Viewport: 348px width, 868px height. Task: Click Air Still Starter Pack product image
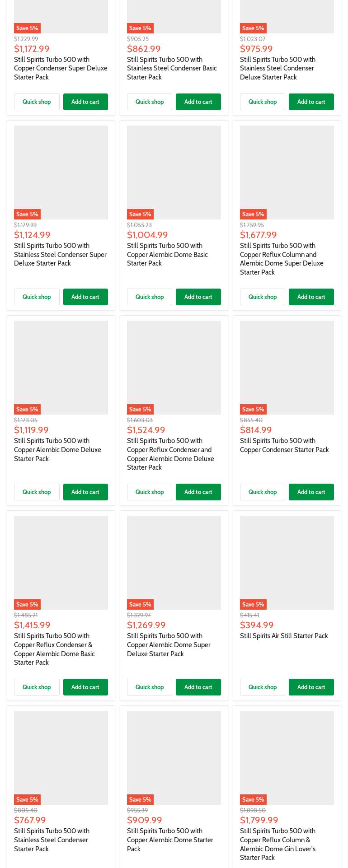[x=287, y=562]
